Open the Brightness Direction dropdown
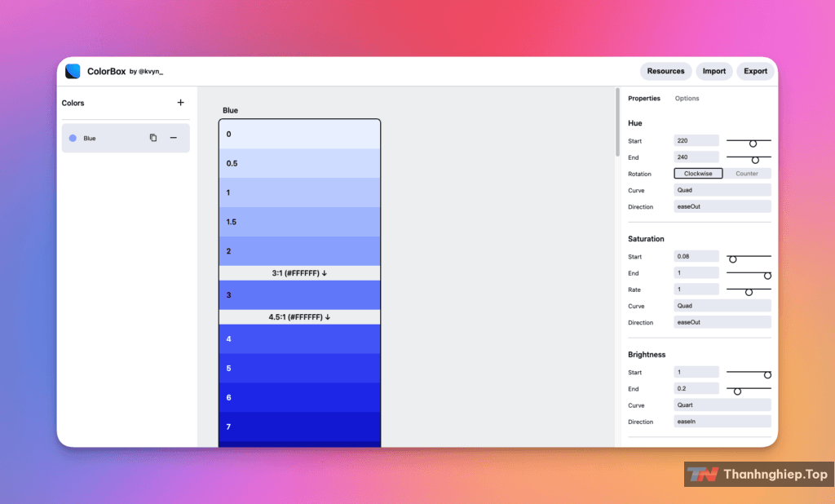This screenshot has height=504, width=835. (x=722, y=421)
